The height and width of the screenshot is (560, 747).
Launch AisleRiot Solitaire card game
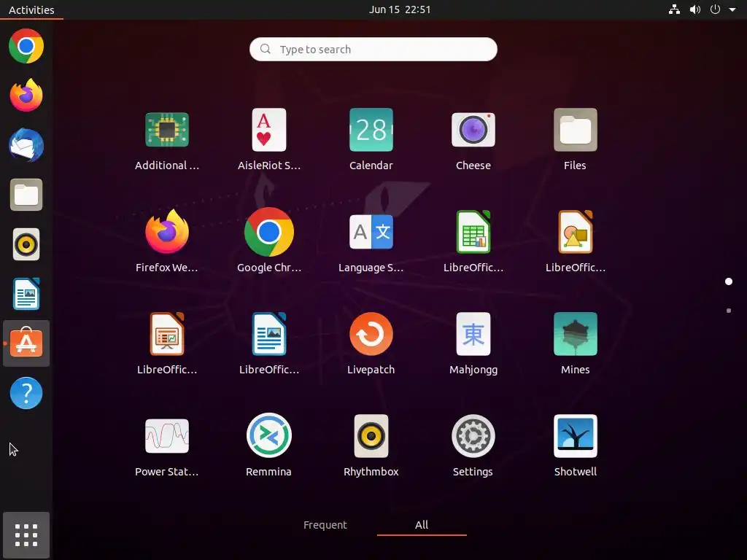pos(269,130)
